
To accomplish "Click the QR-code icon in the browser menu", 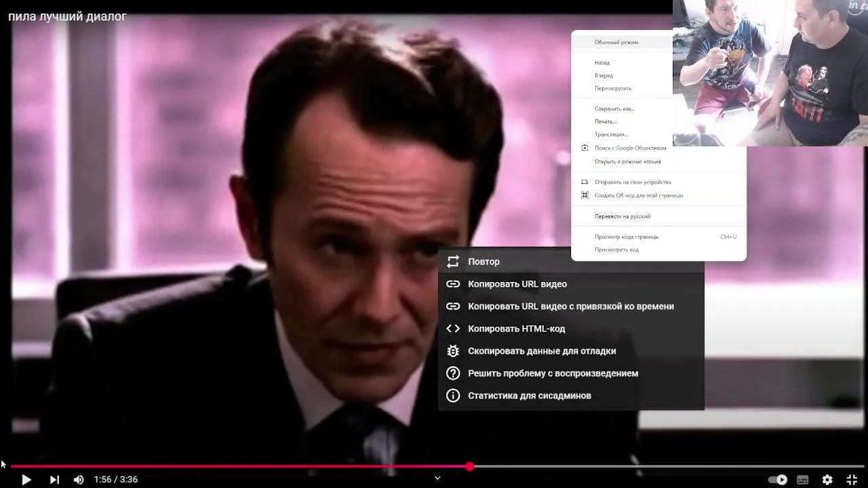I will pyautogui.click(x=585, y=195).
